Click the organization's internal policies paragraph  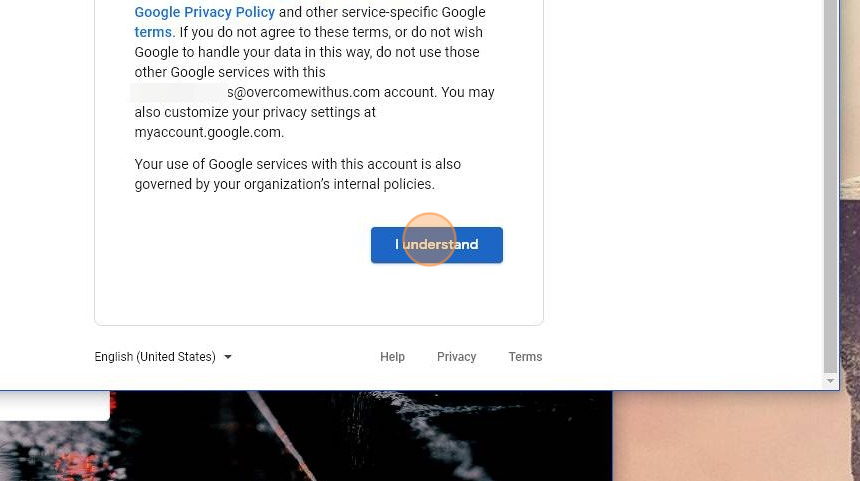pyautogui.click(x=298, y=174)
